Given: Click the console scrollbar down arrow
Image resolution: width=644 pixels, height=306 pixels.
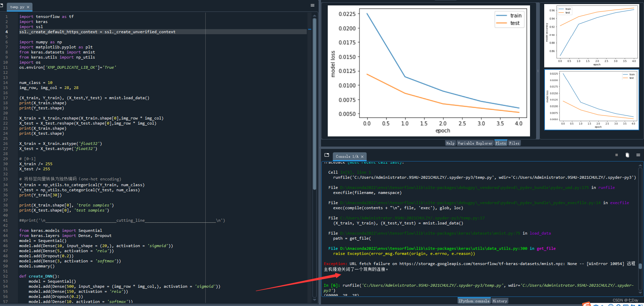Looking at the screenshot, I should [x=640, y=293].
